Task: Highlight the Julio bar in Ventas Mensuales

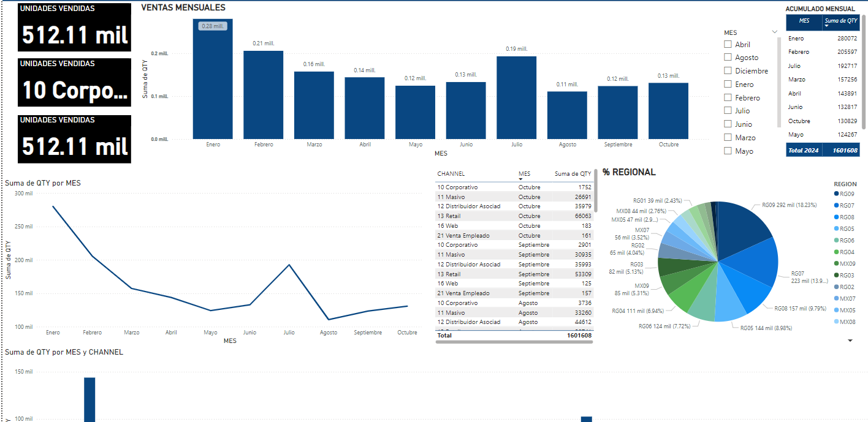Action: click(517, 97)
